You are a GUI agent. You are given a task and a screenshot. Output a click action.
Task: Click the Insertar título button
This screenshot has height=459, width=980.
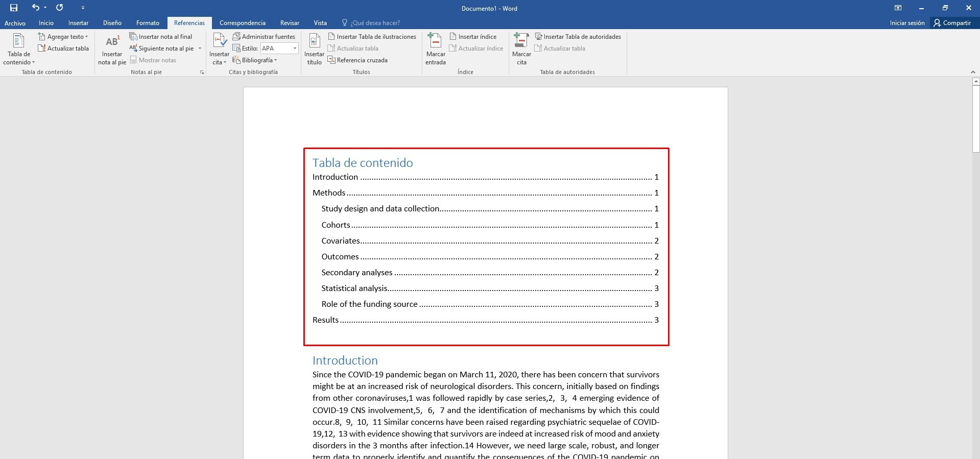(x=314, y=50)
